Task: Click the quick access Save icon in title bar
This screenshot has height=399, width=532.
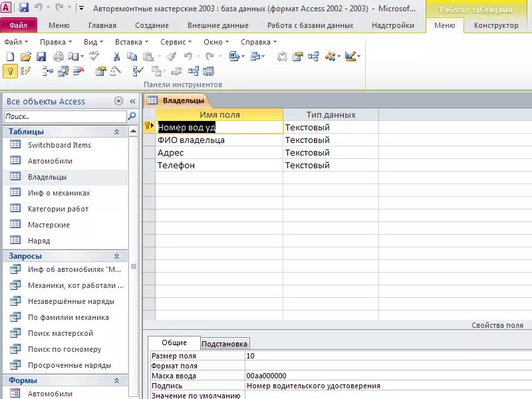Action: (x=24, y=7)
